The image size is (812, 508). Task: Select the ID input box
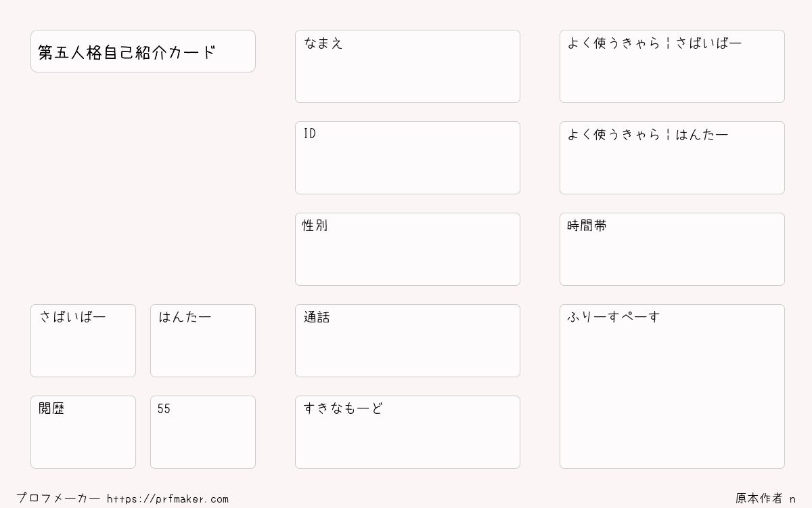coord(407,158)
